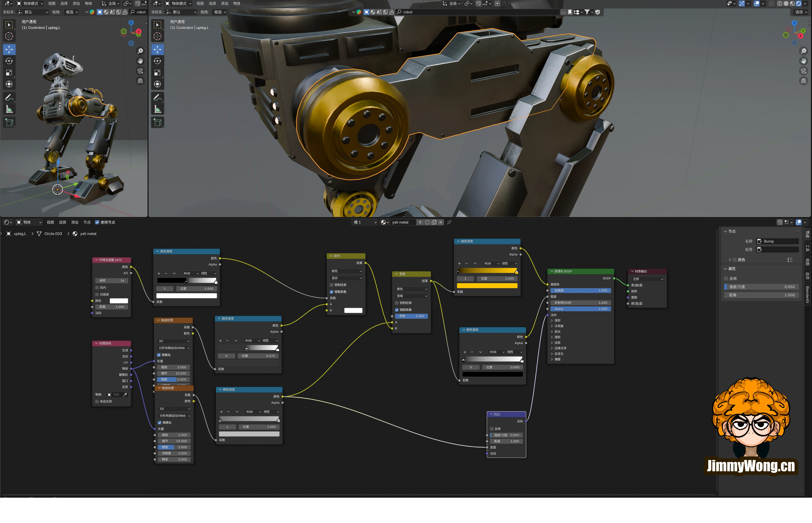Select the Measure tool in the left viewport
Image resolution: width=812 pixels, height=523 pixels.
pos(9,109)
